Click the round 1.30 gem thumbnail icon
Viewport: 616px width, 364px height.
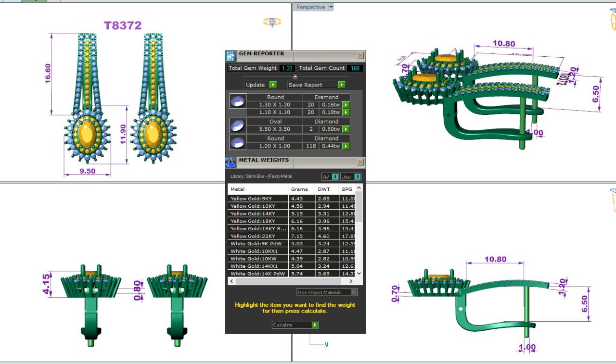click(x=237, y=102)
